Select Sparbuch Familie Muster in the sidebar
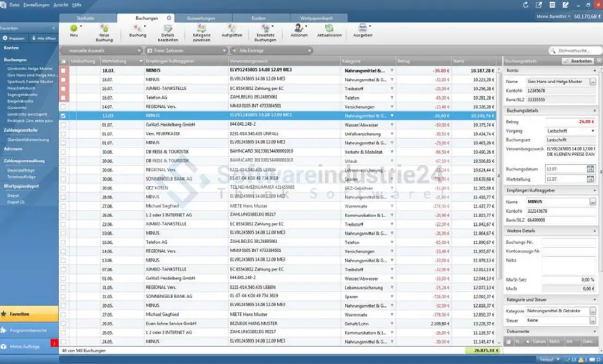This screenshot has height=364, width=603. coord(31,81)
